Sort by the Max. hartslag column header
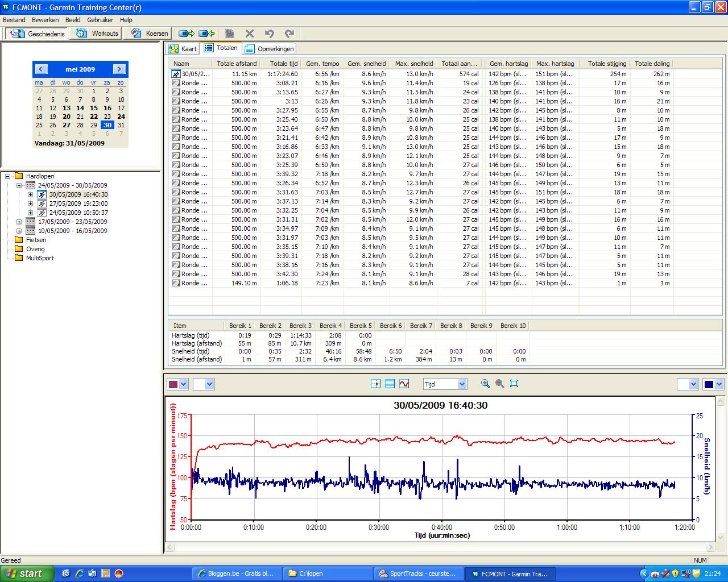Screen dimensions: 728x582 tap(555, 64)
